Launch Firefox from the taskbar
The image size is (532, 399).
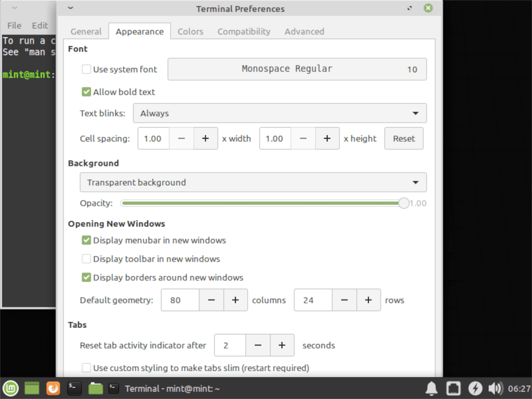(53, 388)
